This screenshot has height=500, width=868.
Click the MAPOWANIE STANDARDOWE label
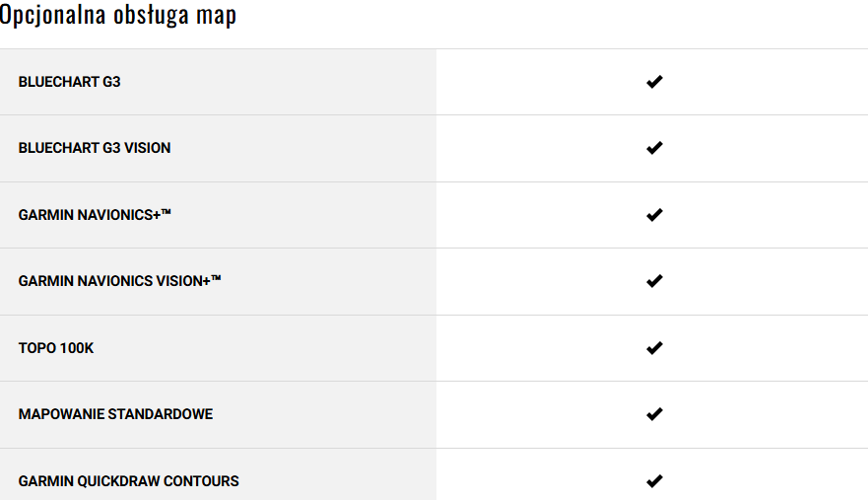115,414
